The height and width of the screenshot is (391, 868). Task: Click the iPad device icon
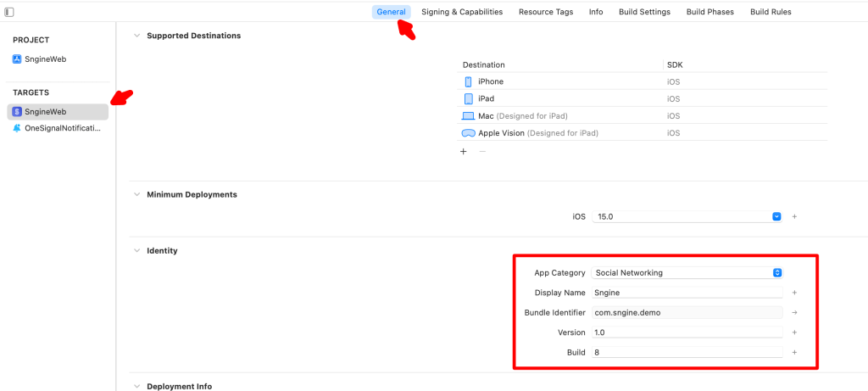click(468, 99)
